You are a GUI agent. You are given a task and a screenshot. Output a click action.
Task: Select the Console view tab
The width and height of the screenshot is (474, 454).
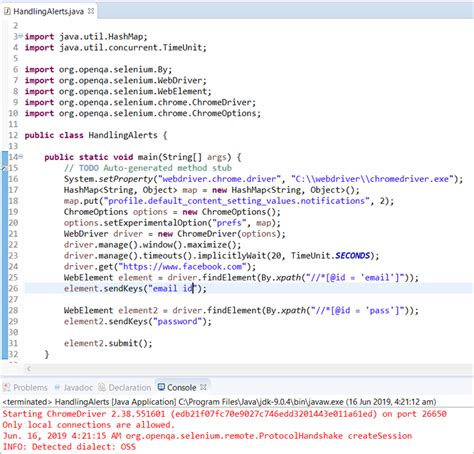[182, 387]
